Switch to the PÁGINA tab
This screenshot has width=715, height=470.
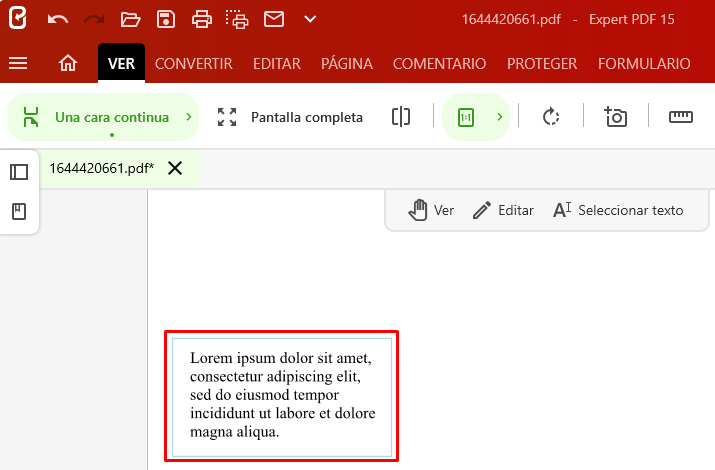click(347, 63)
